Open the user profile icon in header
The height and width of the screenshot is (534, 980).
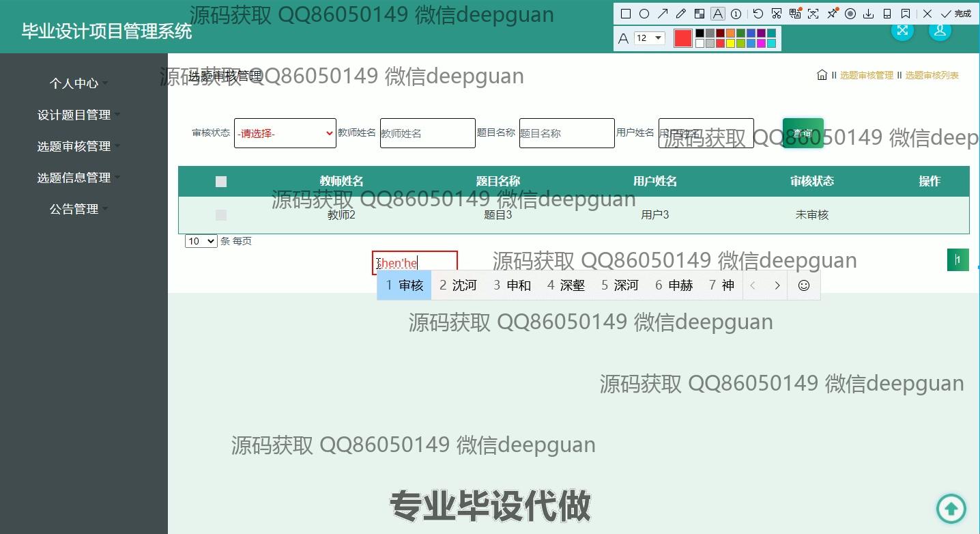pos(940,30)
